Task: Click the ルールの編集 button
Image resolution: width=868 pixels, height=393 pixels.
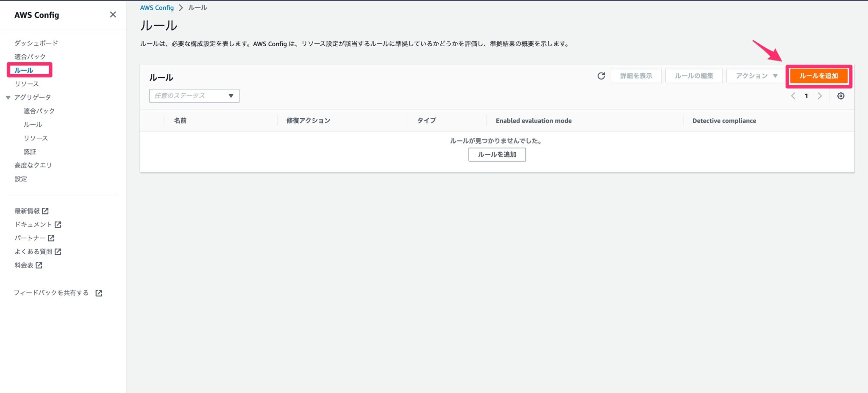Action: click(694, 75)
